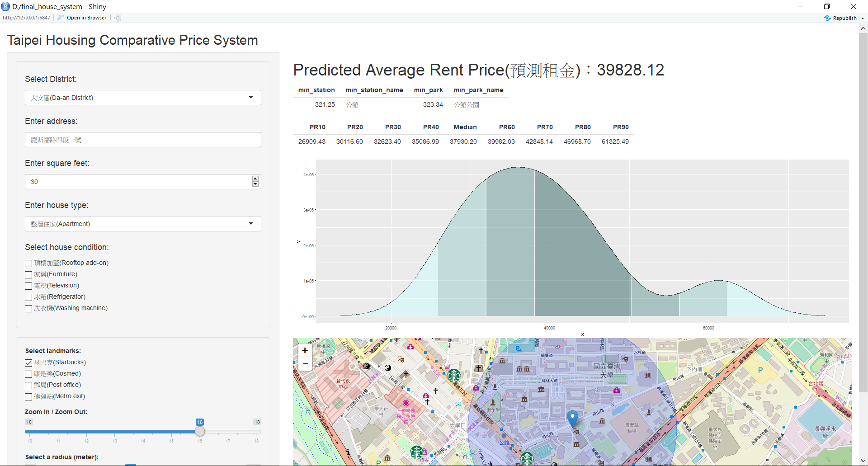
Task: Uncheck the 星巴克(Starbucks) landmark checkbox
Action: click(x=28, y=362)
